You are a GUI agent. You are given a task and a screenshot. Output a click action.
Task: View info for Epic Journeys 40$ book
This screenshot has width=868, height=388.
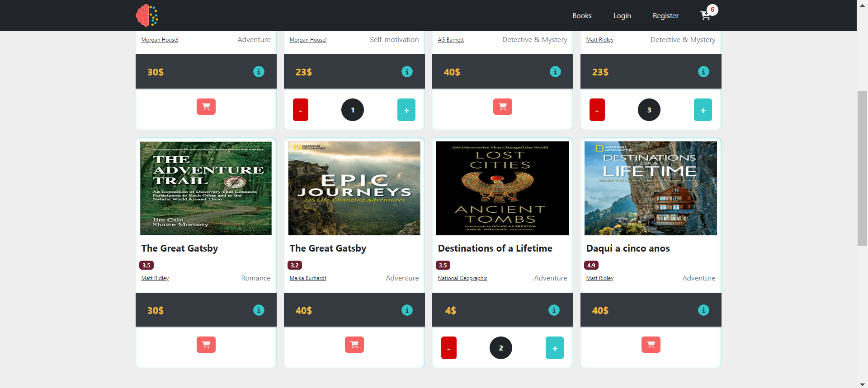[407, 310]
